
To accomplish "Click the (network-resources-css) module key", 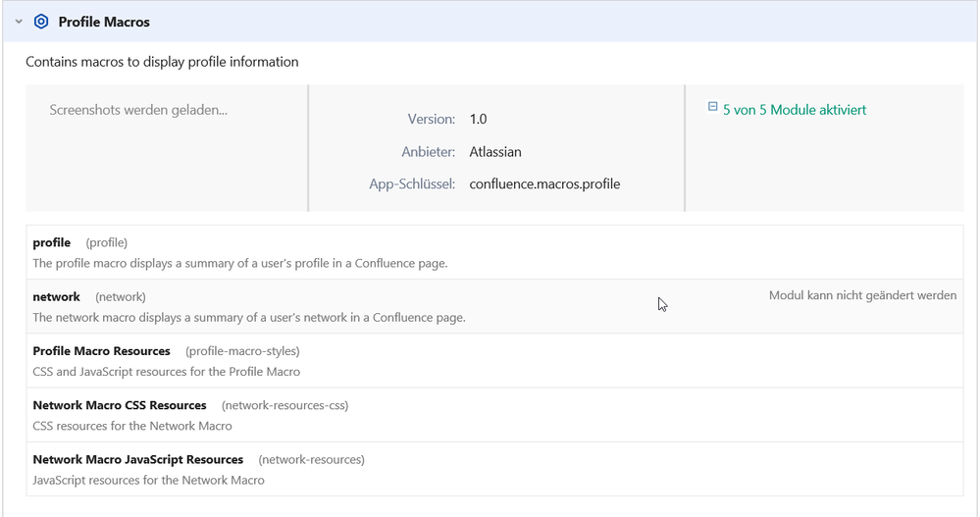I will (x=285, y=406).
